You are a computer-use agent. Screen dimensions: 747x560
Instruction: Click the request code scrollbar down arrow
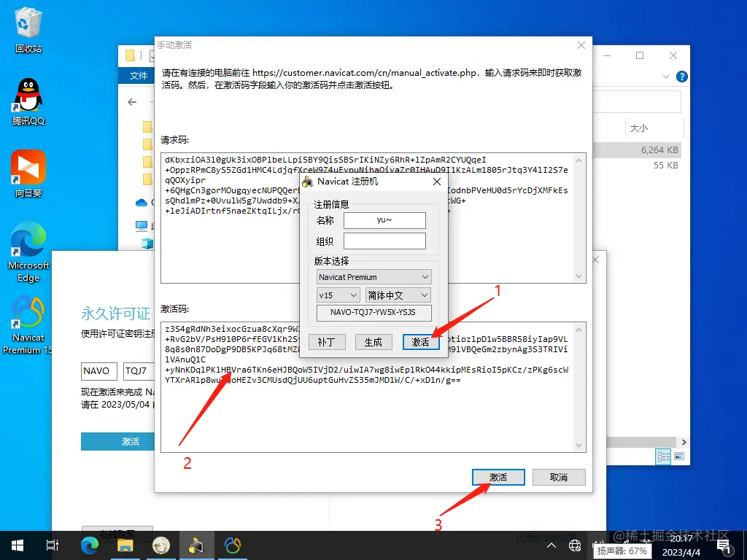(x=578, y=276)
